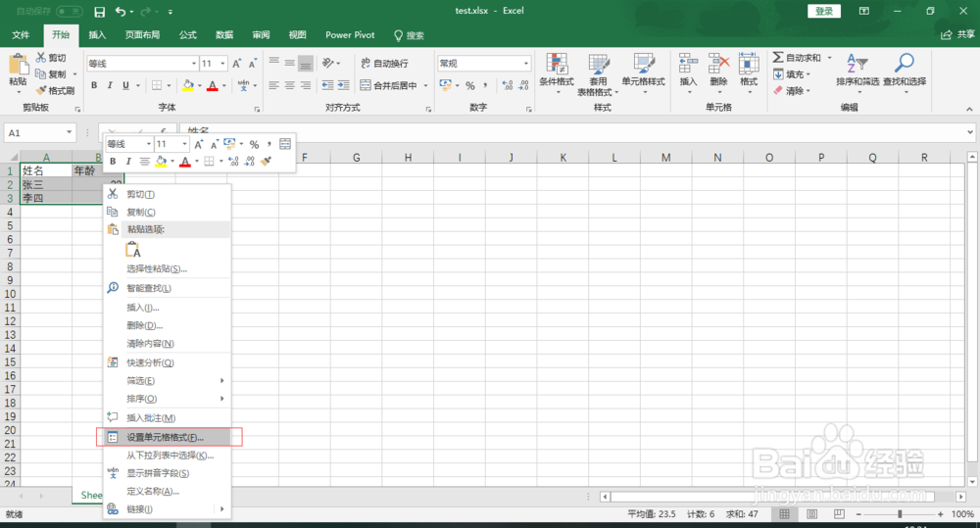Choose Insert Comment (插入批注)
Viewport: 980px width, 528px height.
(x=167, y=417)
